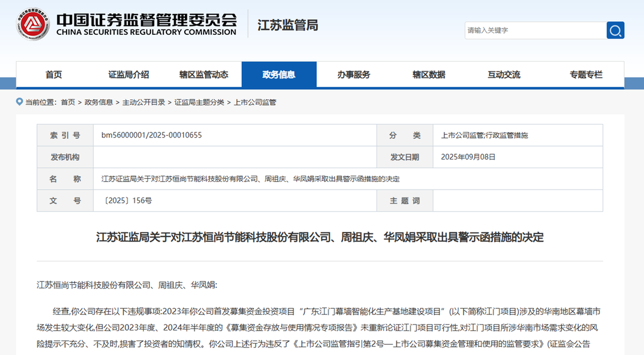Click the paragraph line starting with 经查
Screen dimensions: 644x355
pos(327,311)
